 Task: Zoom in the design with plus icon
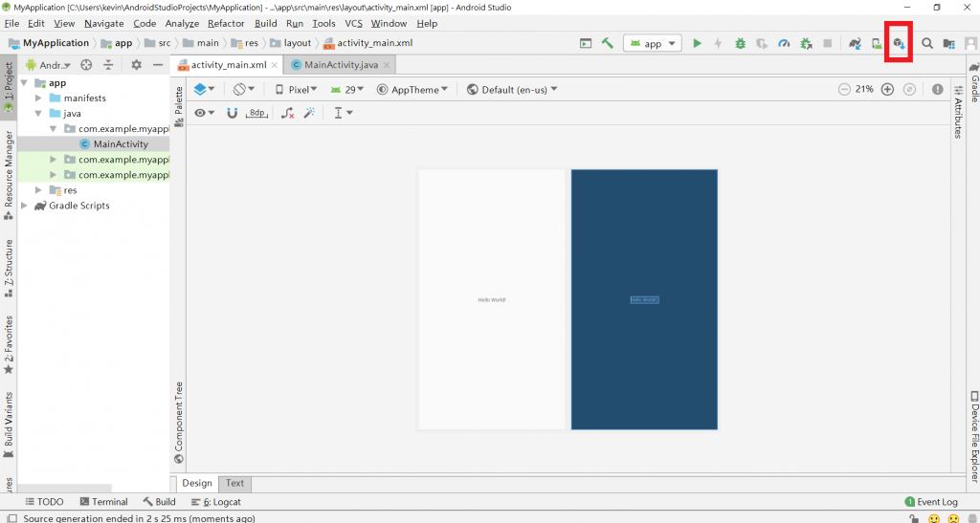tap(887, 89)
